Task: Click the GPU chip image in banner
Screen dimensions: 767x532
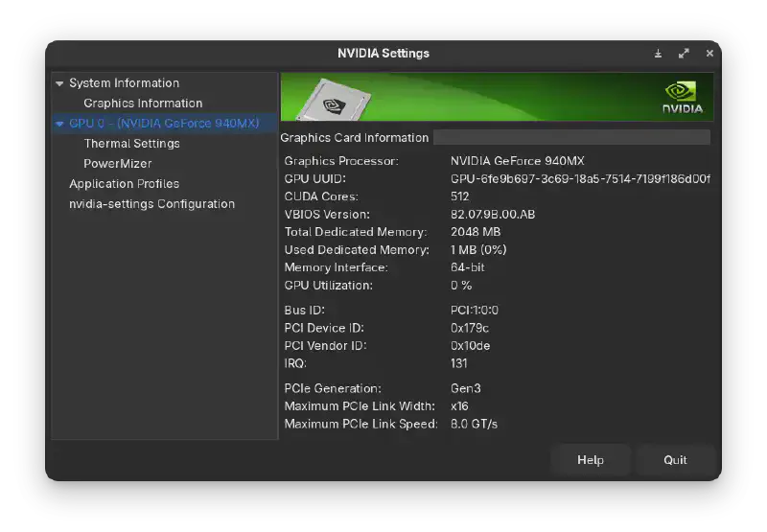Action: click(x=334, y=101)
